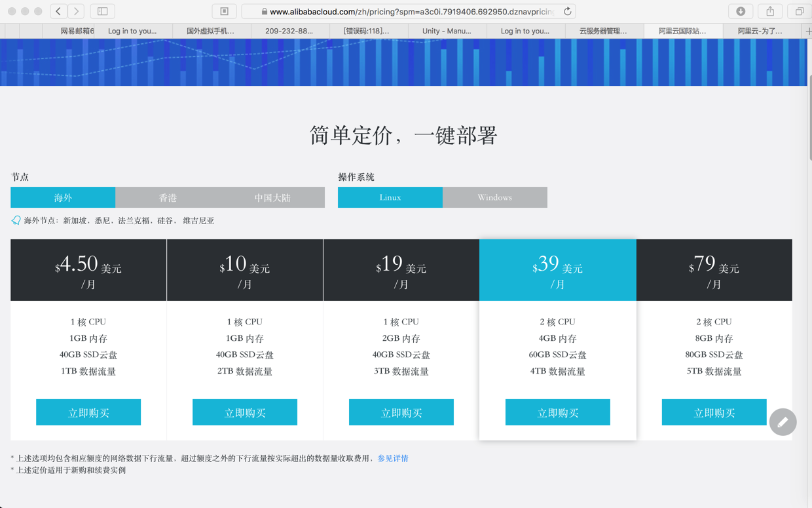Select the 中国大陆 node option

(272, 197)
